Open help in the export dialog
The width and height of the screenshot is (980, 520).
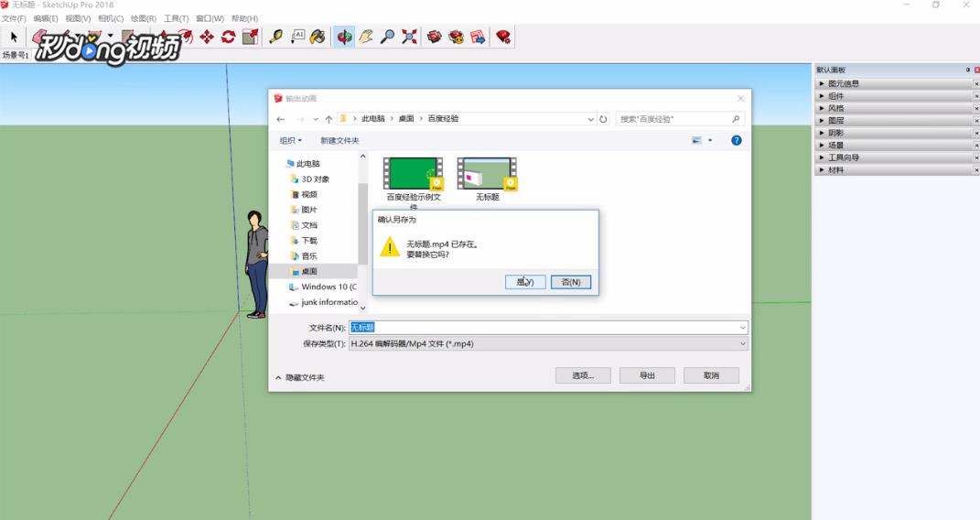[x=737, y=141]
